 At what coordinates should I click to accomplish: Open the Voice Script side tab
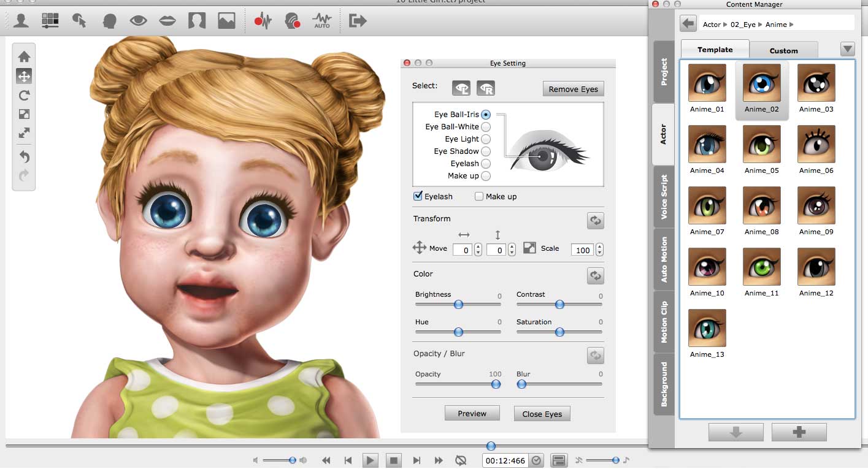[x=664, y=197]
